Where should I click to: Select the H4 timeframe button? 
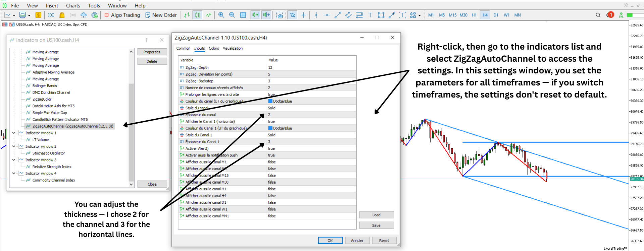point(485,15)
